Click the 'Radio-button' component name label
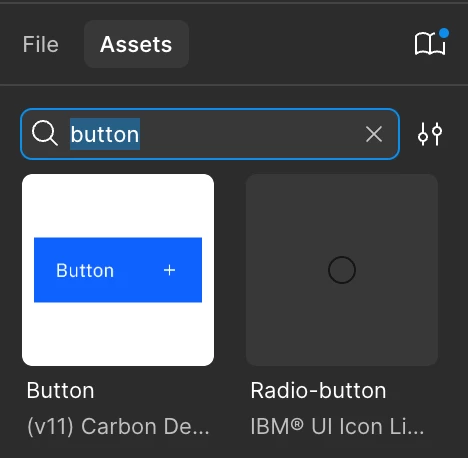This screenshot has width=468, height=458. point(318,390)
